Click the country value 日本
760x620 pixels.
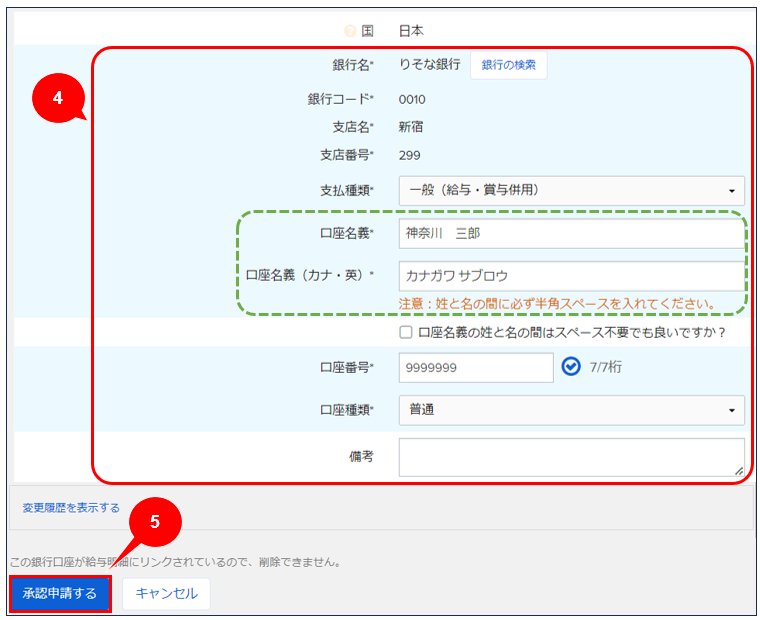[x=411, y=31]
